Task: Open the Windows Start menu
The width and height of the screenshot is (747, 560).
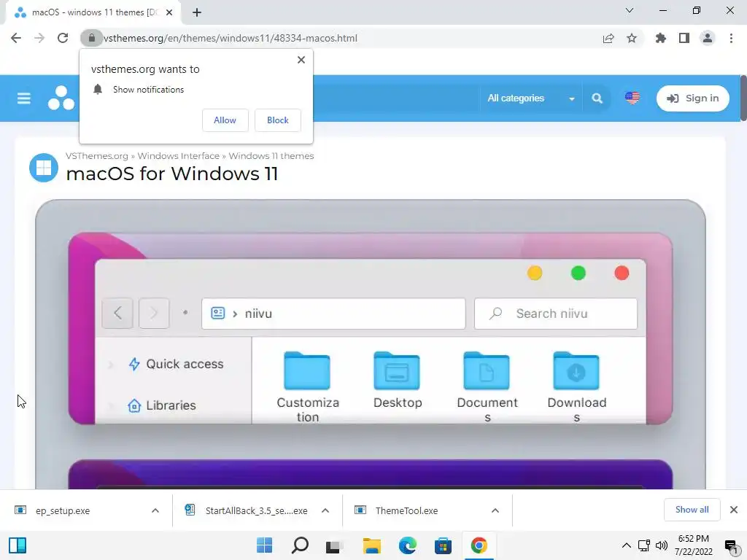Action: point(264,545)
